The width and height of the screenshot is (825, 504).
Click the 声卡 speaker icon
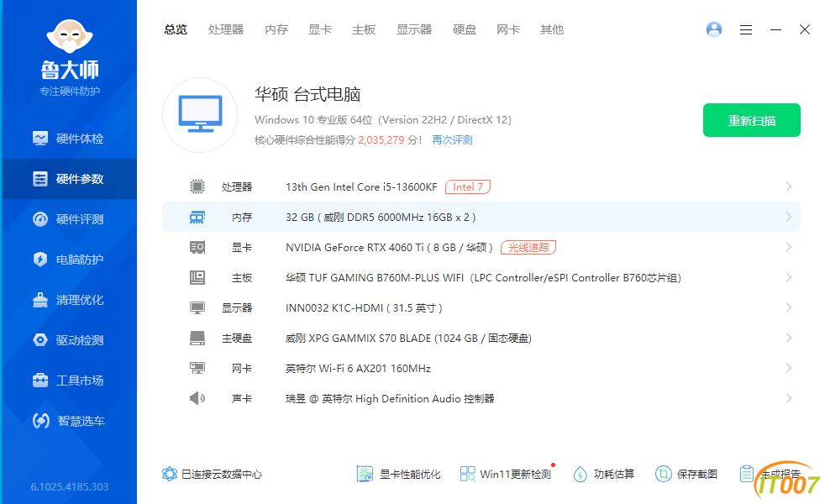pyautogui.click(x=197, y=398)
